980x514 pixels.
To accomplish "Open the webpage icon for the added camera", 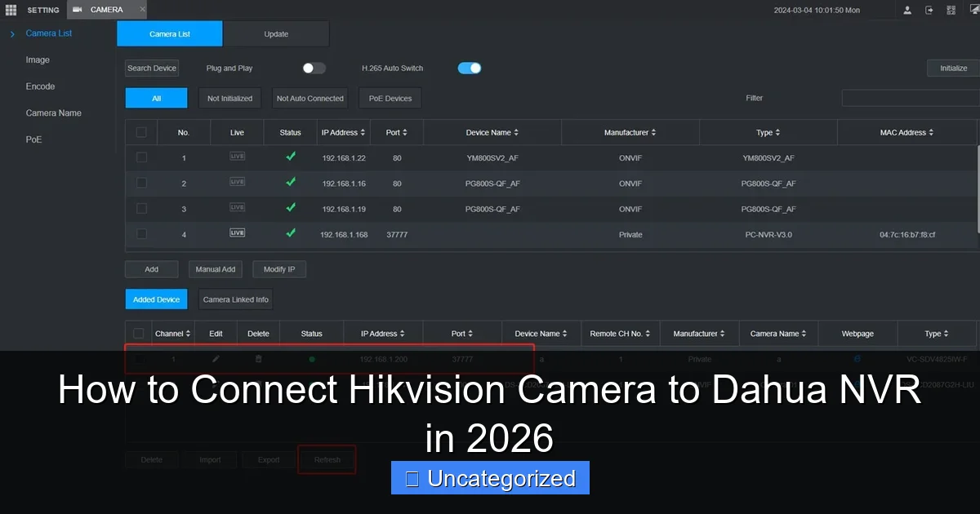I will [x=857, y=359].
